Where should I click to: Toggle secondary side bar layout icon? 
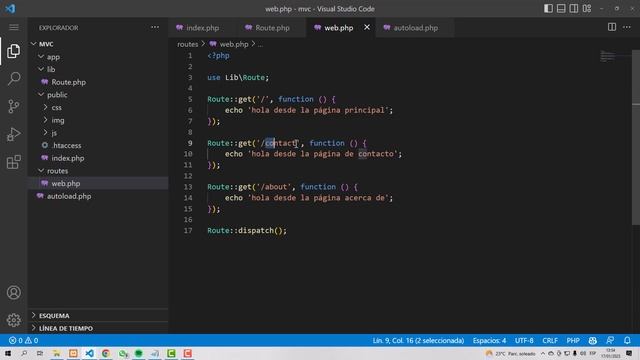574,9
